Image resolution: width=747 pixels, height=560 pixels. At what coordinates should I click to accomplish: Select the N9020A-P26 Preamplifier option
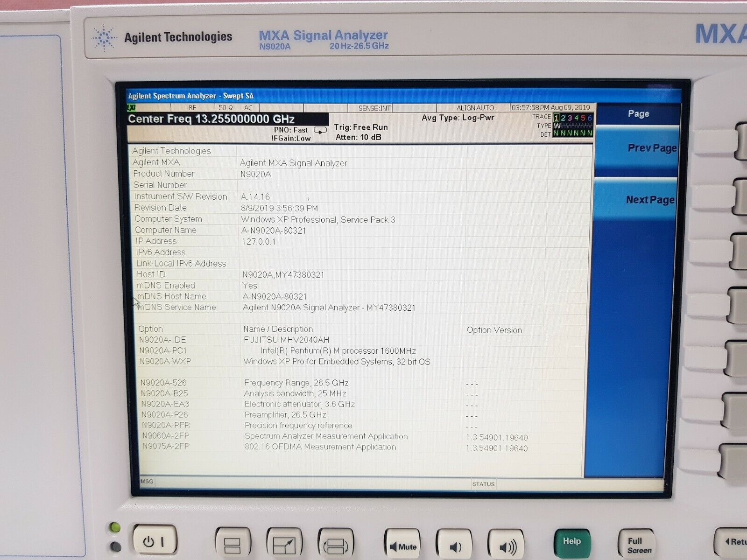pyautogui.click(x=309, y=415)
